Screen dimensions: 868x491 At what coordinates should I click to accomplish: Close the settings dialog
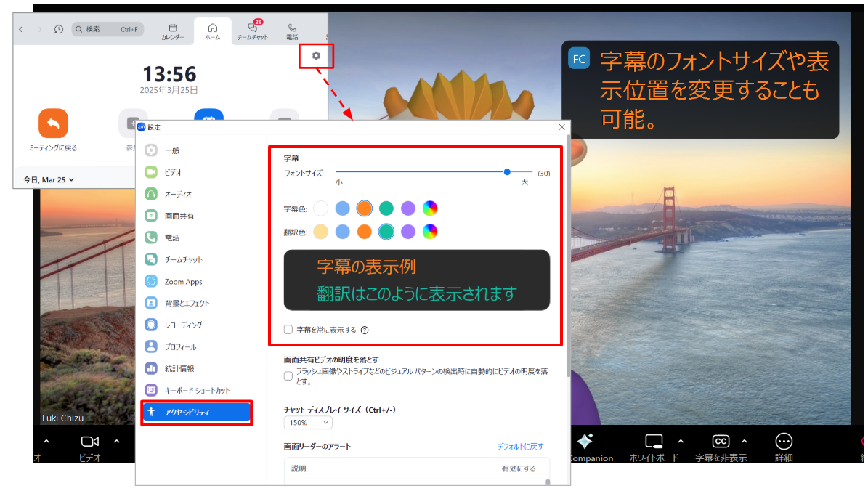[562, 127]
